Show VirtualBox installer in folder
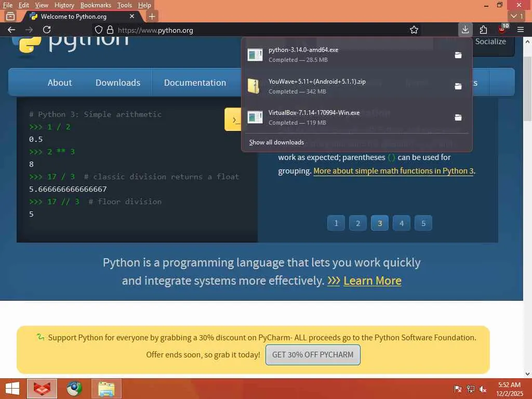Viewport: 532px width, 399px height. click(x=458, y=117)
